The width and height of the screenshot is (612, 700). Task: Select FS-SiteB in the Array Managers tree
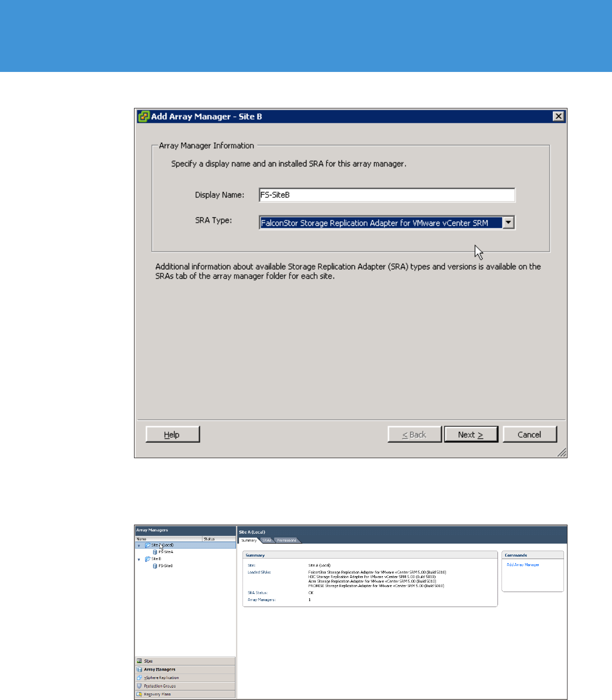165,566
